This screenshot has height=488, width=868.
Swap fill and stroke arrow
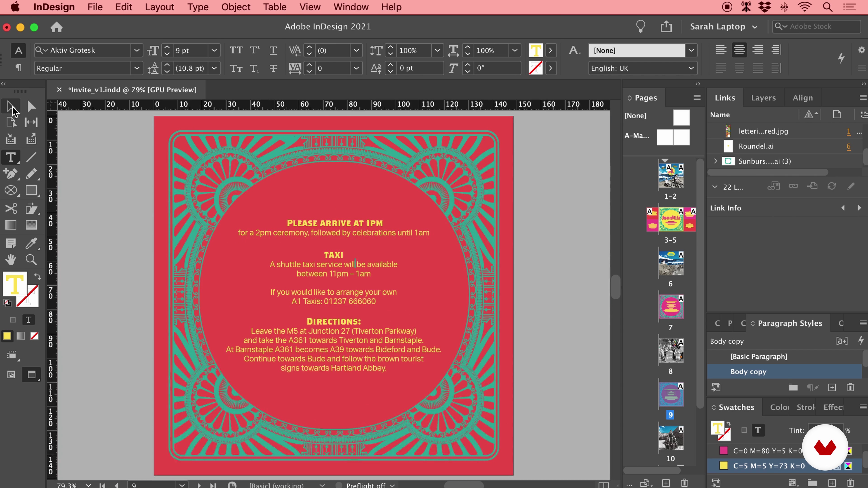pyautogui.click(x=37, y=277)
